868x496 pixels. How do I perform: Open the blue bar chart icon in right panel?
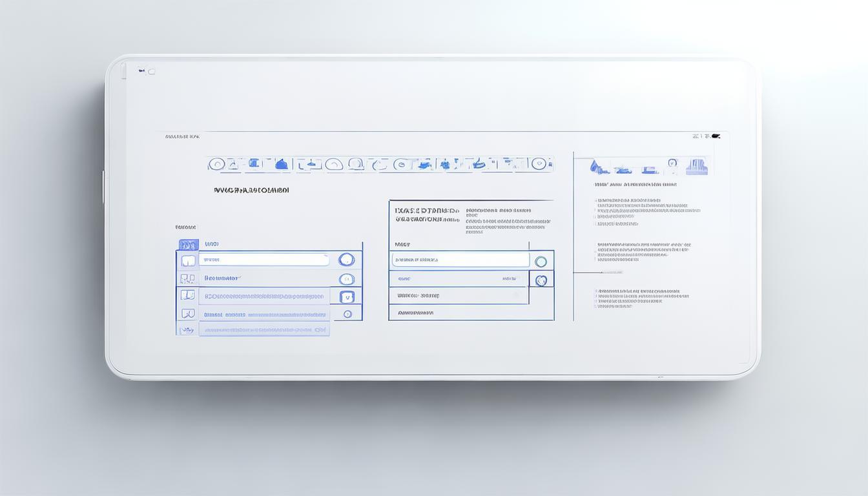click(x=697, y=166)
